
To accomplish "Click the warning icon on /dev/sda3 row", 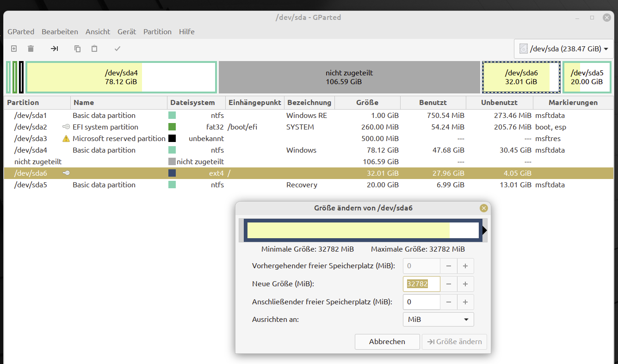I will click(66, 138).
